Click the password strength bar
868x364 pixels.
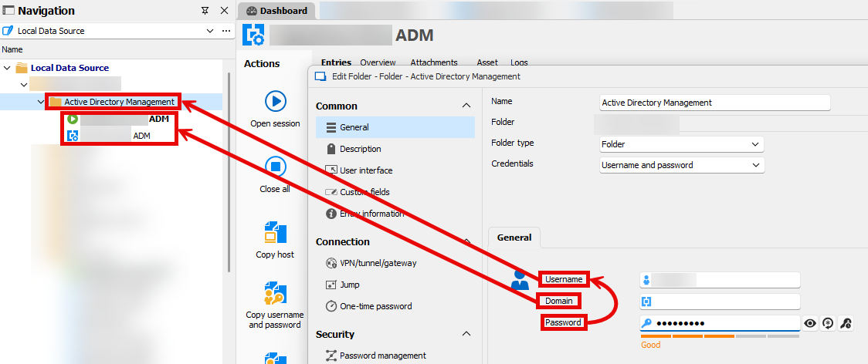(x=720, y=335)
